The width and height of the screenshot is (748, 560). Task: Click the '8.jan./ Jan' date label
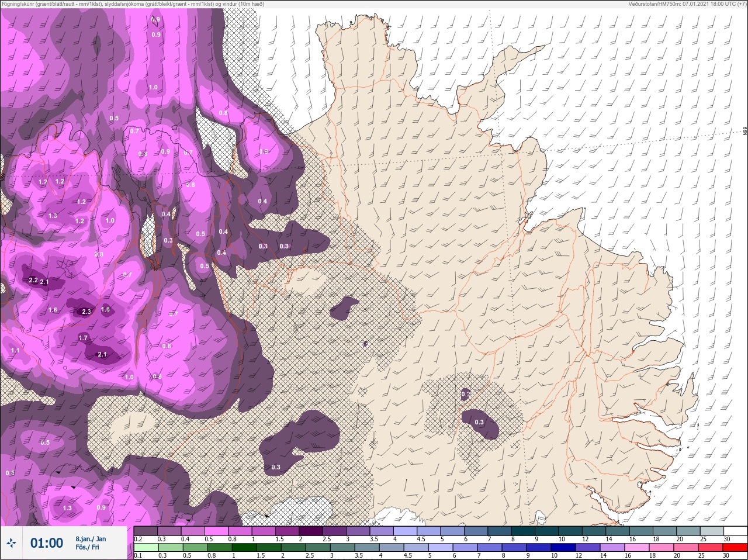(x=91, y=539)
